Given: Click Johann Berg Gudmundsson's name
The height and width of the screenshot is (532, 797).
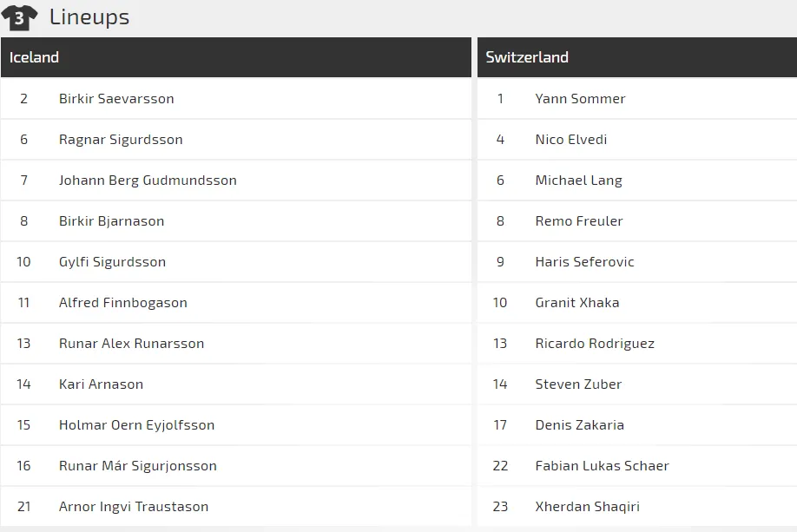Looking at the screenshot, I should (148, 181).
